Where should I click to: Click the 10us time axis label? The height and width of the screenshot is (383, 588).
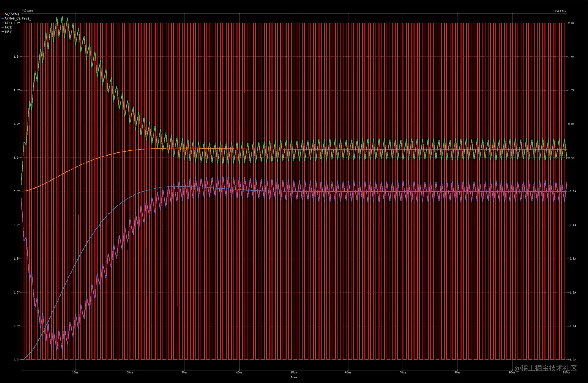(x=75, y=373)
